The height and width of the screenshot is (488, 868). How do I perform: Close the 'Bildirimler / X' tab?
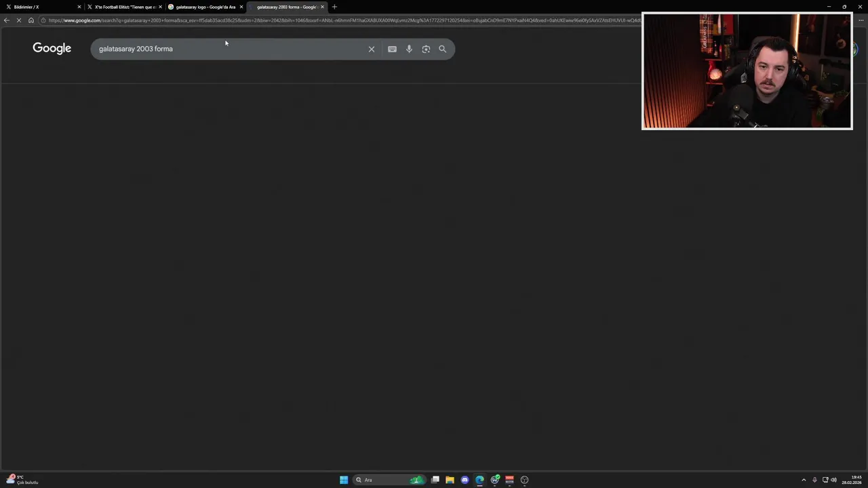[79, 7]
